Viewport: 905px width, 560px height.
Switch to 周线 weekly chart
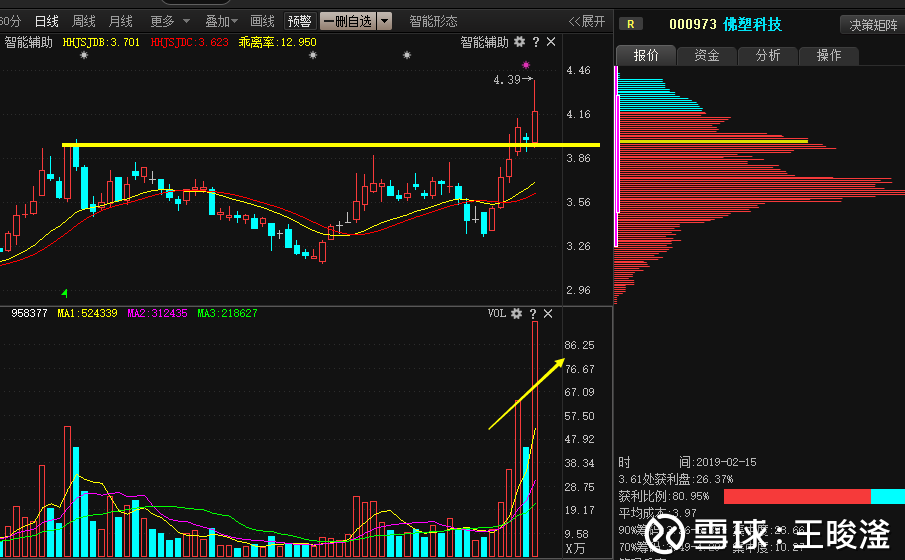point(84,21)
